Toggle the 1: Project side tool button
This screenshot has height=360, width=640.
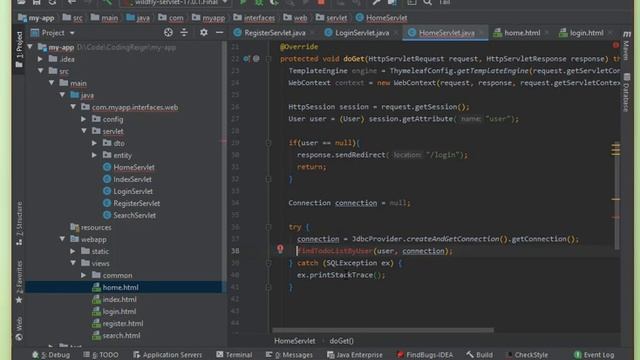pyautogui.click(x=19, y=50)
